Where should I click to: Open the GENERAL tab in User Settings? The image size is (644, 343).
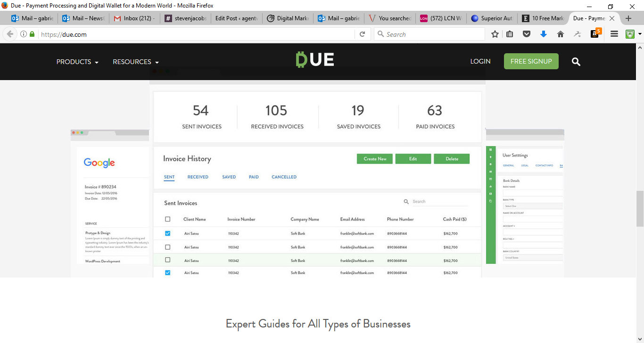pos(508,166)
